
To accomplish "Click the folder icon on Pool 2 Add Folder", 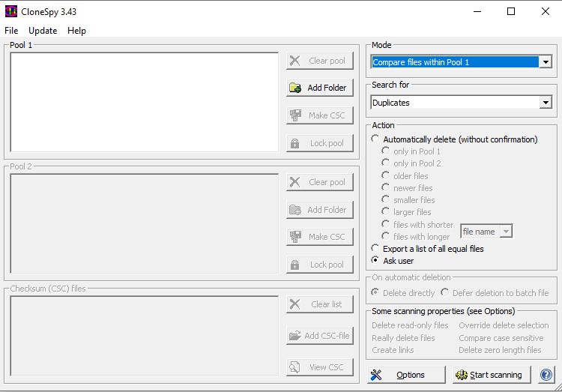I will click(x=295, y=210).
